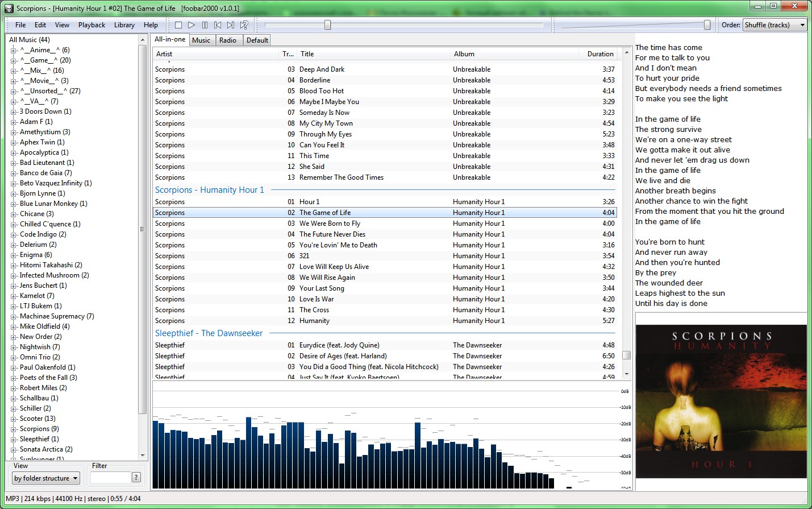Click the status bar playback info text
This screenshot has width=812, height=509.
coord(73,499)
